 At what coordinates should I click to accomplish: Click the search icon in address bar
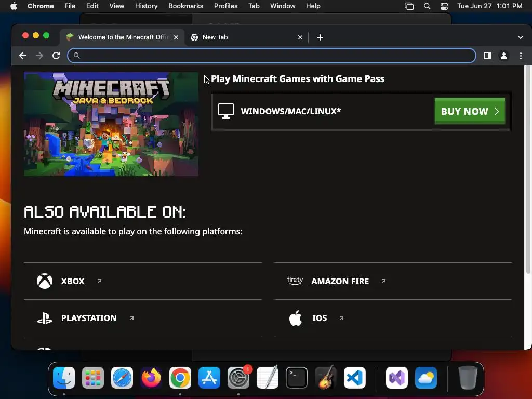pos(77,56)
